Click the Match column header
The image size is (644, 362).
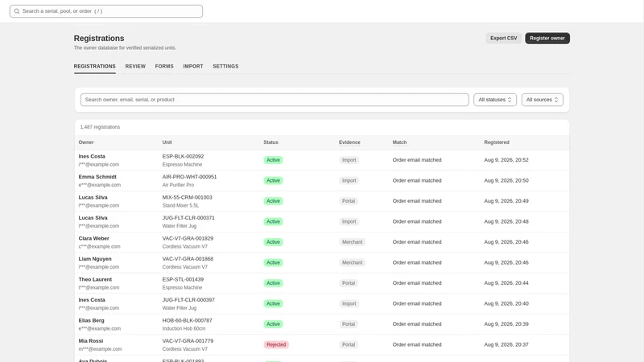click(399, 142)
